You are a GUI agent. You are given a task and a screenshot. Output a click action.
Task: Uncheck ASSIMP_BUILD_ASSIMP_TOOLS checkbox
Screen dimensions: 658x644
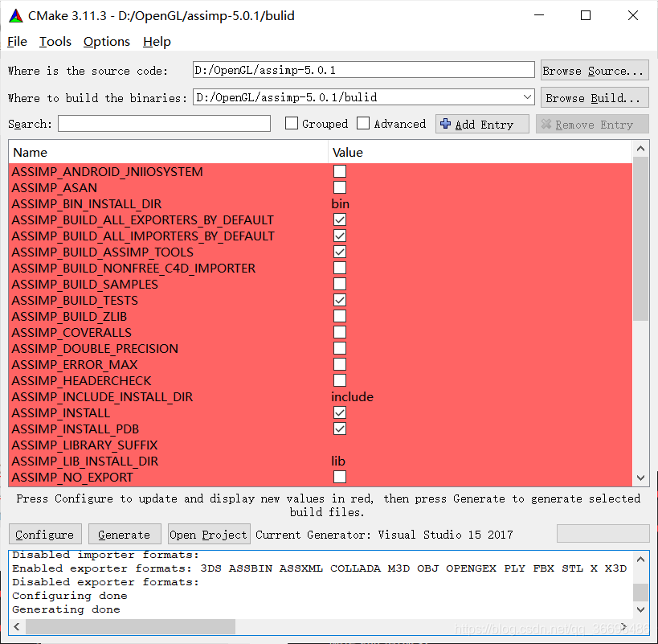340,252
